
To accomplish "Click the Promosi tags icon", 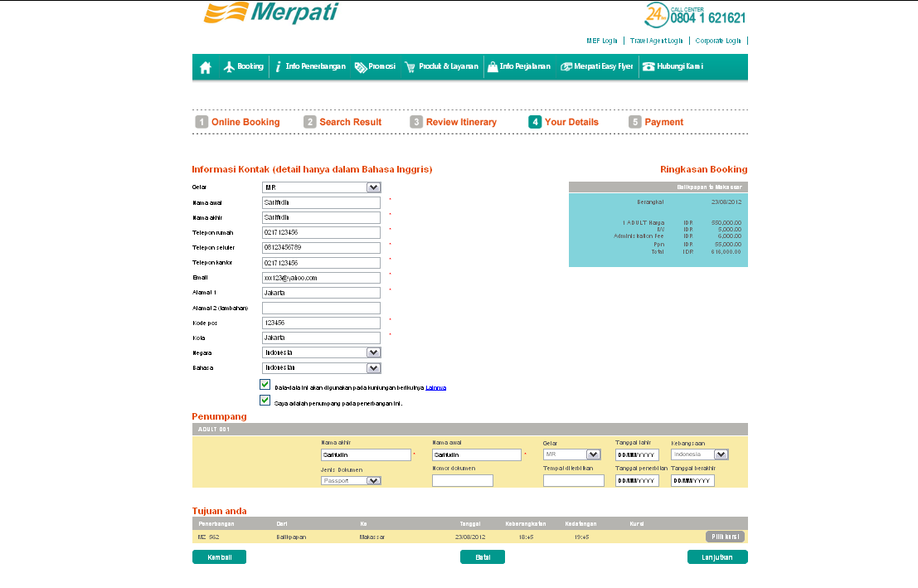I will coord(362,67).
